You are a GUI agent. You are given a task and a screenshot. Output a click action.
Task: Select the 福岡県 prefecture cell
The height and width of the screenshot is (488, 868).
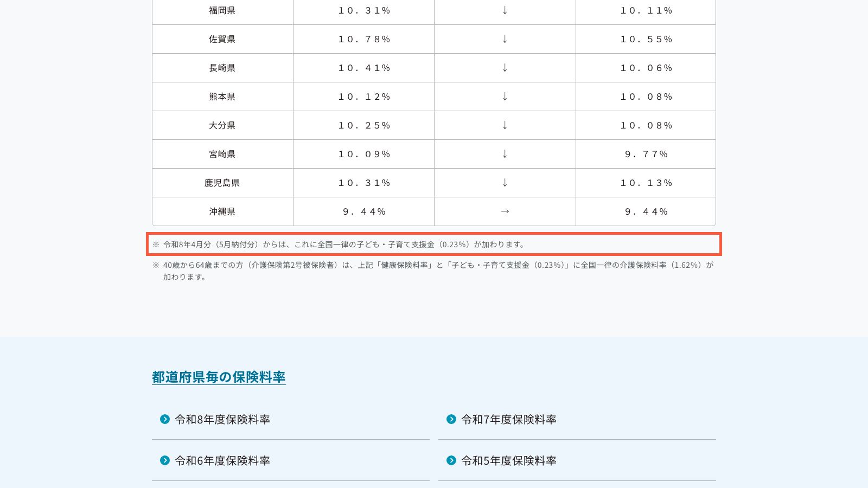coord(222,11)
